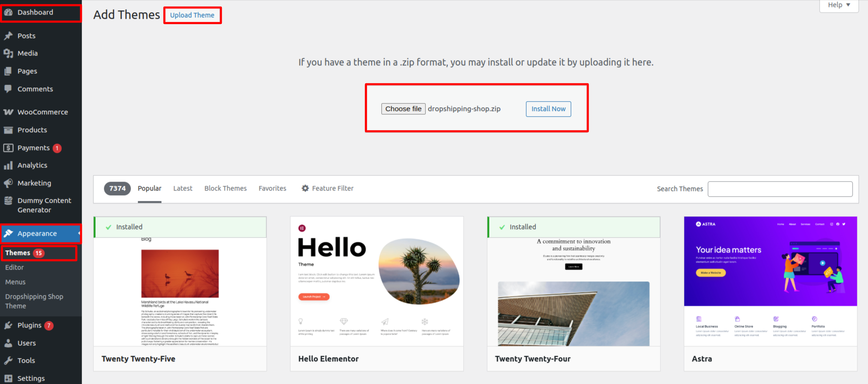Switch to the Block Themes tab
868x384 pixels.
tap(226, 188)
